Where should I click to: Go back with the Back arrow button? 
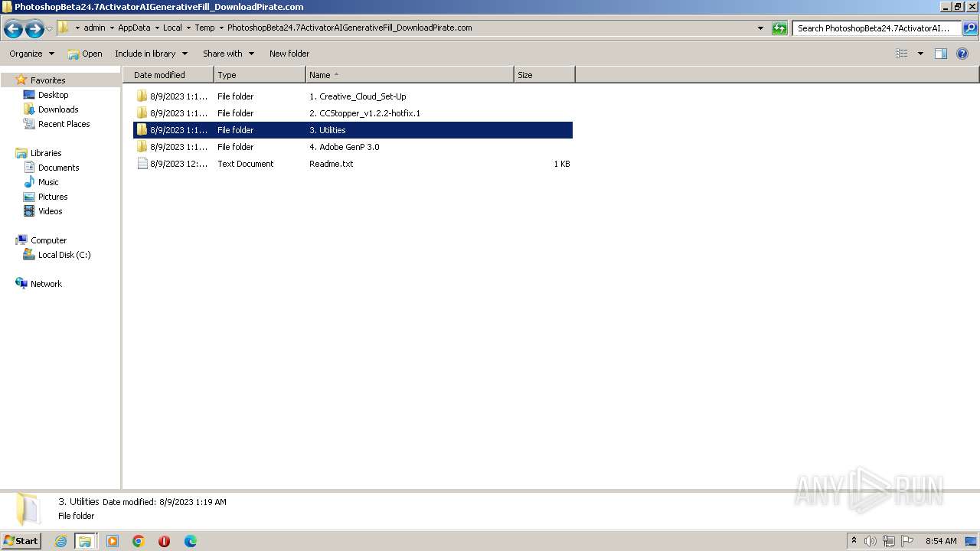pos(13,29)
